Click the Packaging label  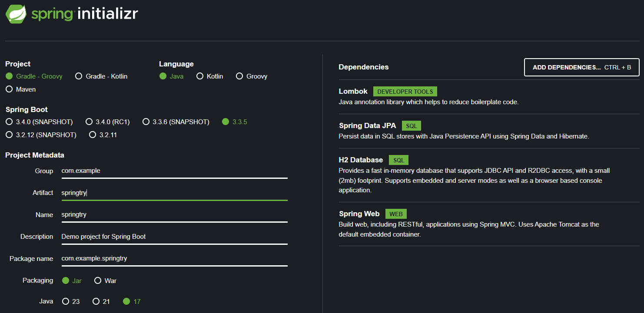38,281
